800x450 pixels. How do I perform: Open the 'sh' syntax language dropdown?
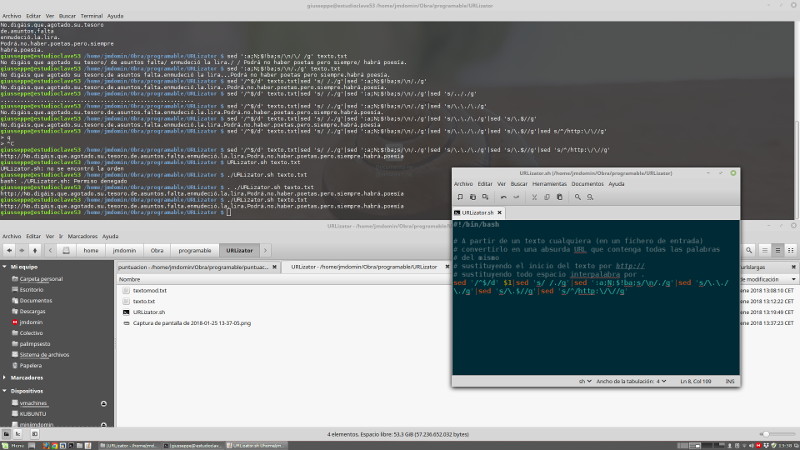(x=585, y=381)
